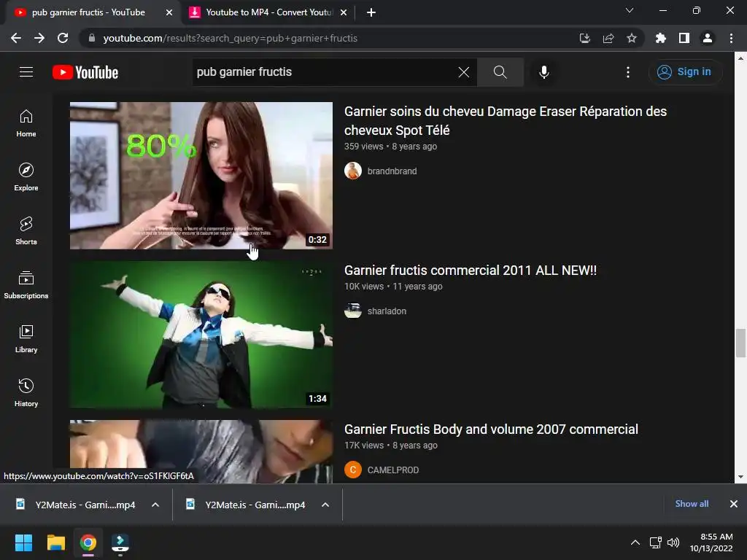Image resolution: width=747 pixels, height=560 pixels.
Task: Open Chrome tab search chevron
Action: (x=630, y=10)
